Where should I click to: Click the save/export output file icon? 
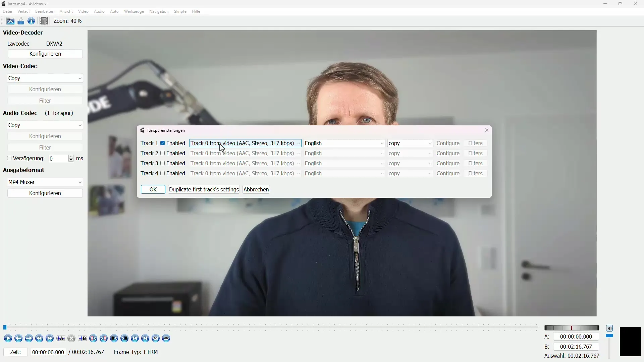point(21,21)
